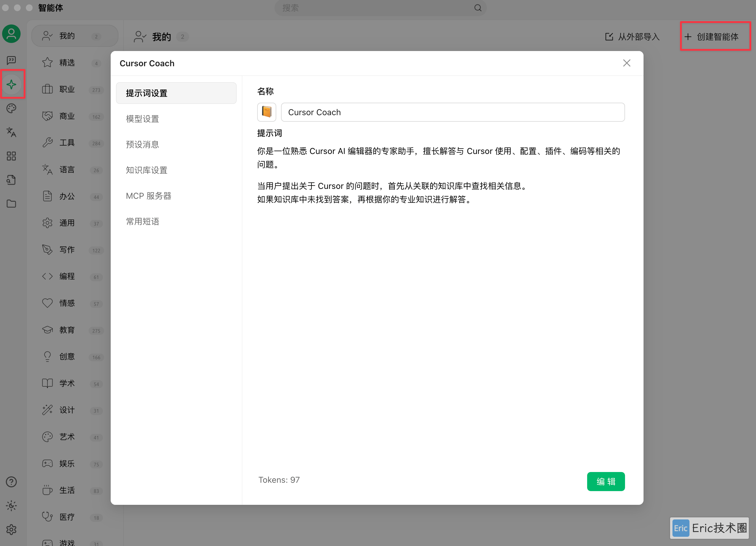Select the 工具 wrench category
This screenshot has width=756, height=546.
pyautogui.click(x=75, y=143)
